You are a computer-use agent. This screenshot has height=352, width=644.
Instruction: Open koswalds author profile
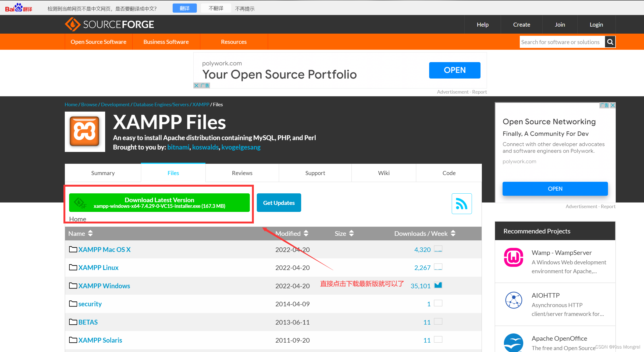pos(205,147)
